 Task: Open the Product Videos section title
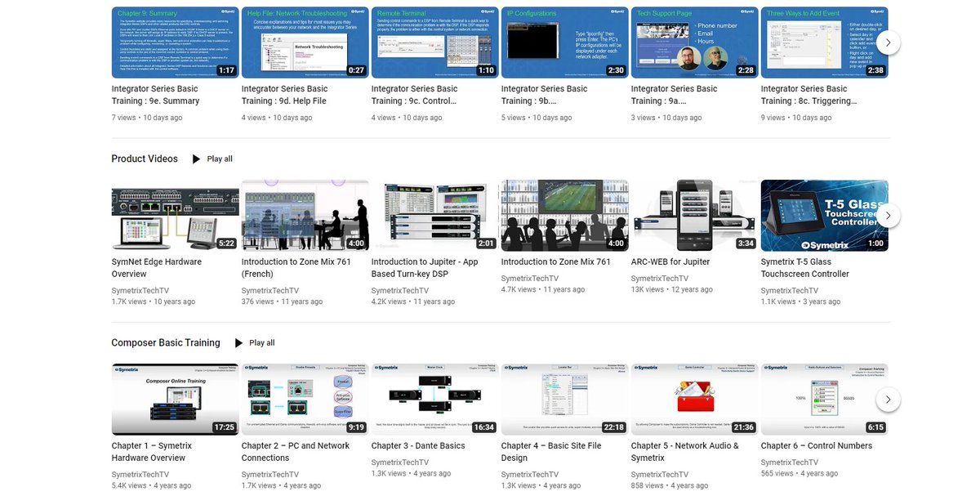145,159
